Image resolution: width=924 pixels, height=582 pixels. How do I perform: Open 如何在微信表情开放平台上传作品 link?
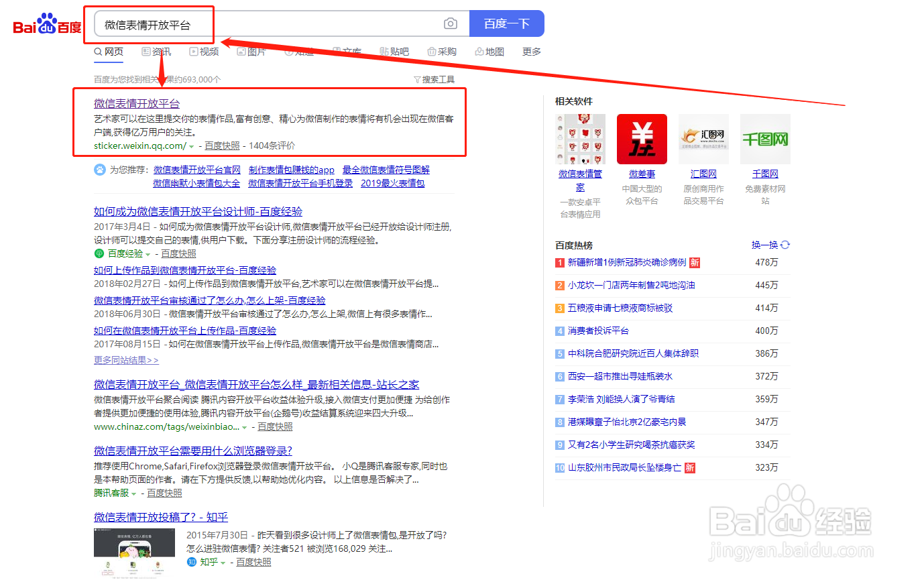185,331
